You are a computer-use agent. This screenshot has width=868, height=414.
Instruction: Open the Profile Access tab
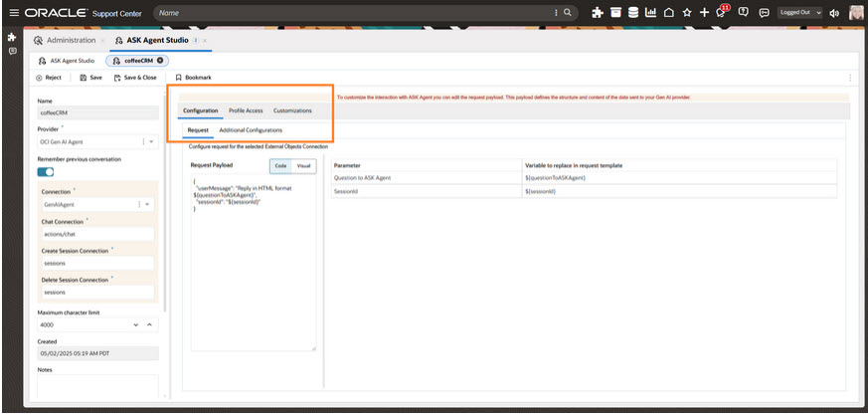(246, 110)
